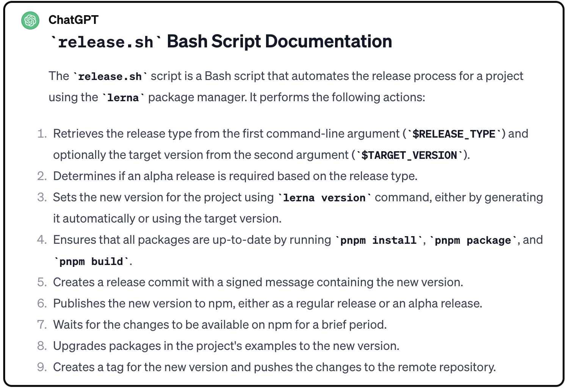Click the step about creating a version tag

tap(274, 367)
